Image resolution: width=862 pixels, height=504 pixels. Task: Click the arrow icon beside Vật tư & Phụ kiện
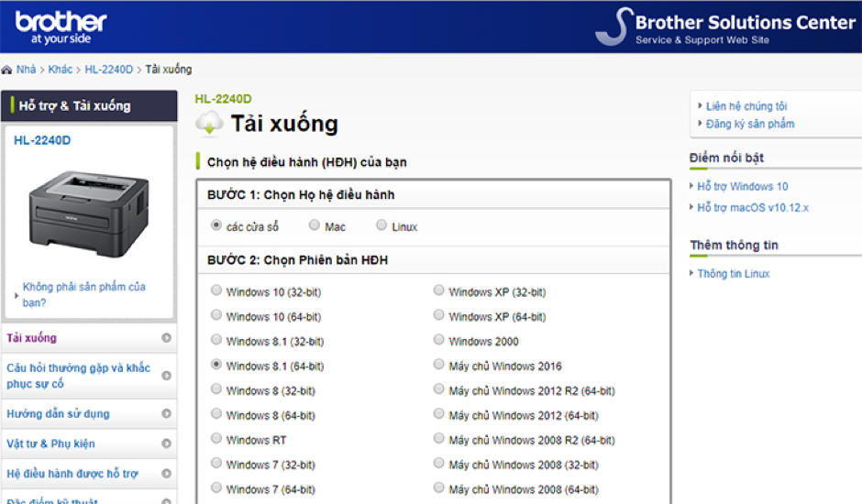[166, 444]
